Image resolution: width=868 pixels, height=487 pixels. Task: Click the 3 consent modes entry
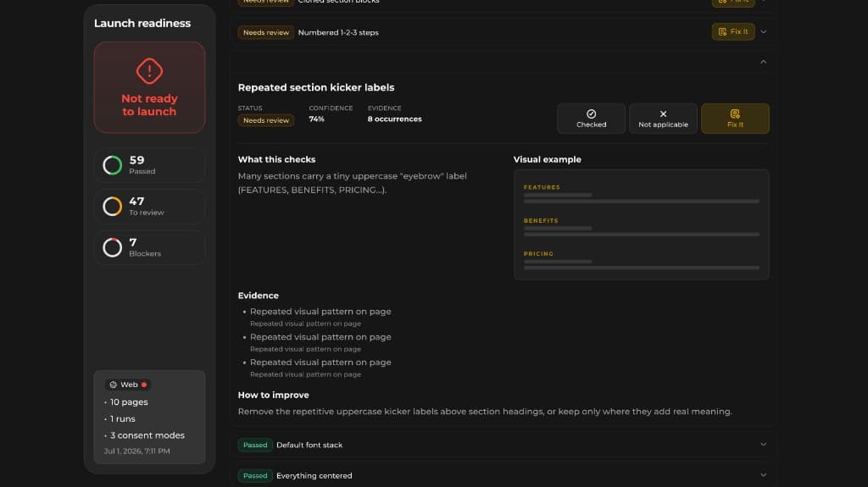click(147, 435)
